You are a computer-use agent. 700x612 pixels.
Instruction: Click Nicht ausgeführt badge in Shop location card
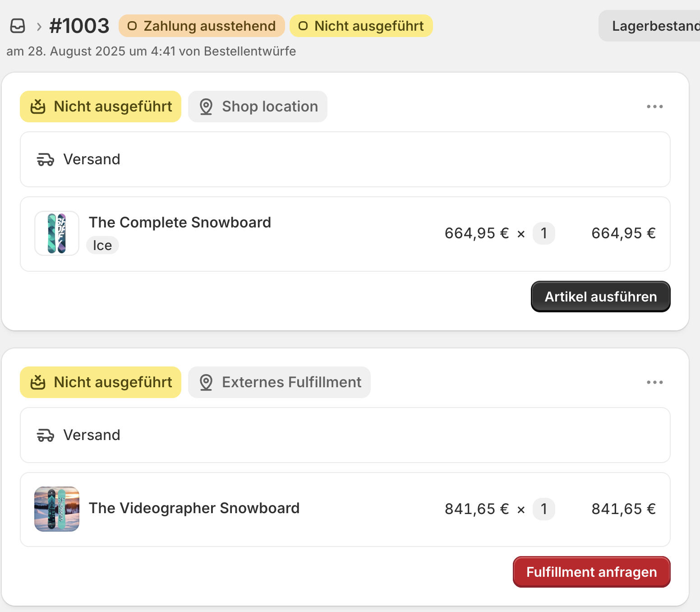(101, 107)
